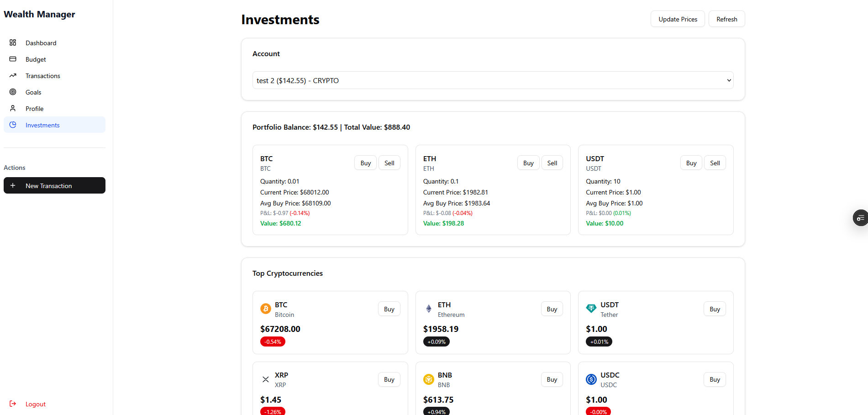Click the Budget card icon
Screen dimensions: 868x415
pos(13,59)
